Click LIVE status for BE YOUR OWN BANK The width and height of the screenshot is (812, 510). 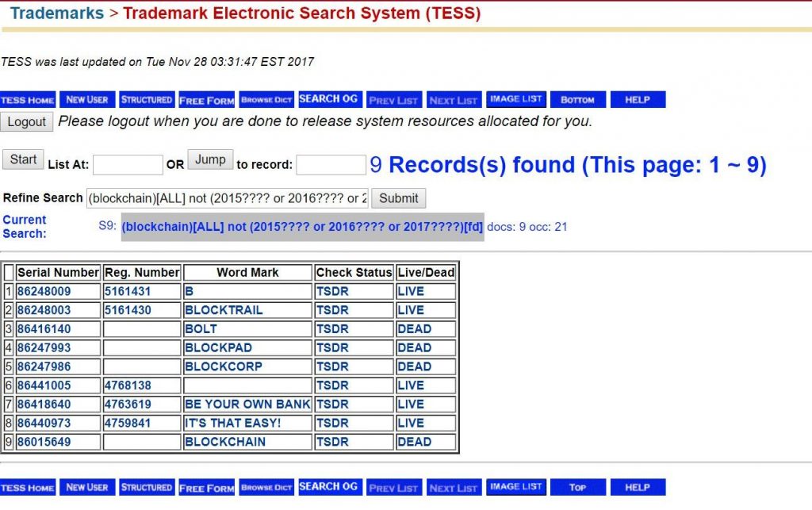tap(411, 405)
